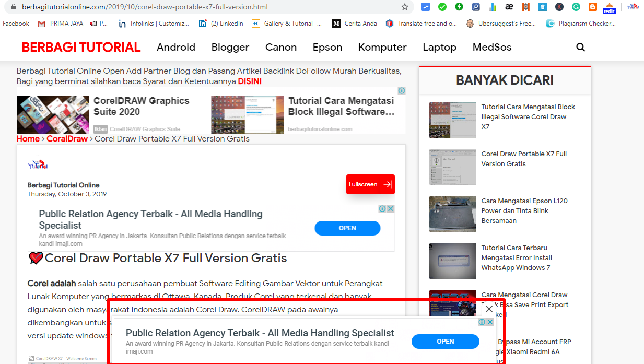Click the CorelDRAW Graphics Suite ad thumbnail
This screenshot has width=644, height=364.
pyautogui.click(x=53, y=114)
